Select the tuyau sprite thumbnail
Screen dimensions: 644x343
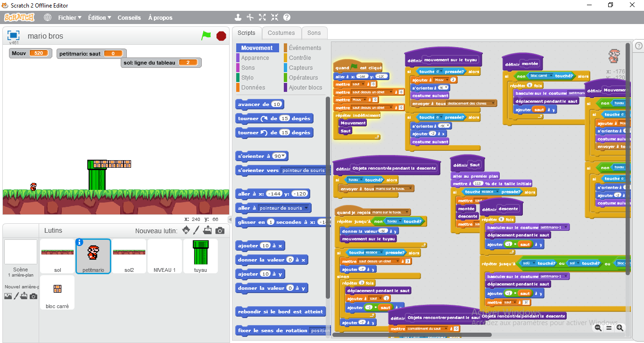coord(200,256)
